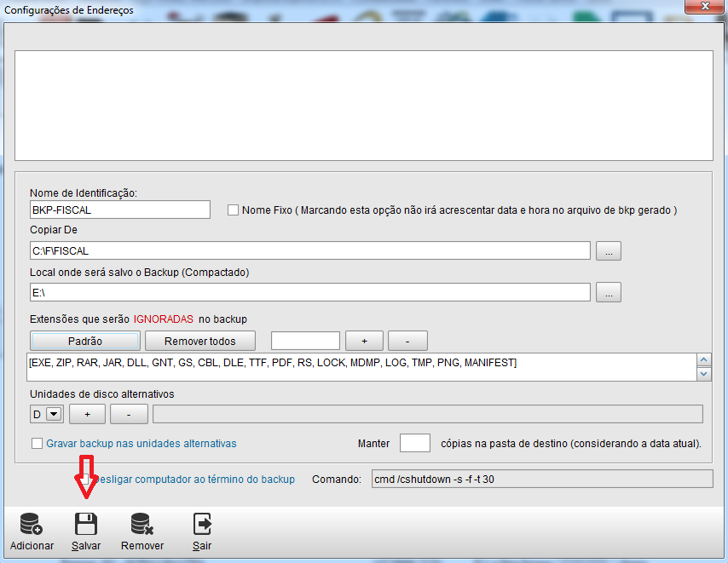Screen dimensions: 728x563
Task: Click the Remover todos button
Action: (200, 341)
